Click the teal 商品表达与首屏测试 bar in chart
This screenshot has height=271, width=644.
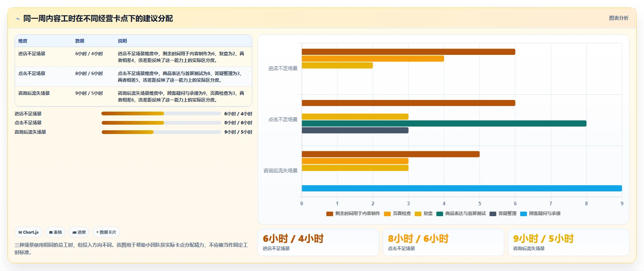coord(444,124)
